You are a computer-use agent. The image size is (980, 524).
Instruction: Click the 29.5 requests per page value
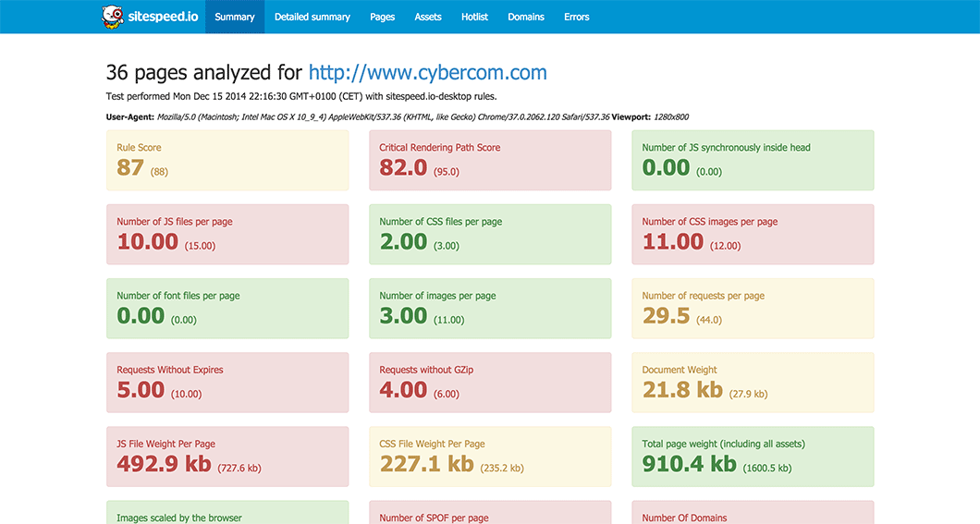coord(667,316)
